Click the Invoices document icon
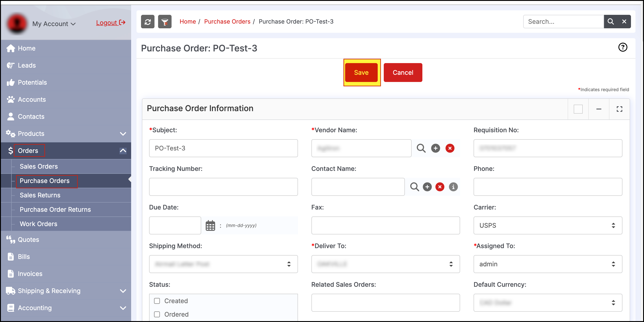The height and width of the screenshot is (322, 644). 11,274
